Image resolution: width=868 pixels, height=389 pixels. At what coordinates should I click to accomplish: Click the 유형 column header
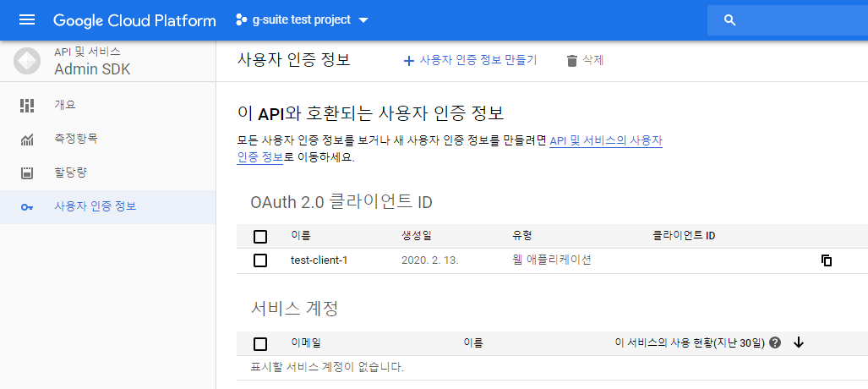point(522,235)
